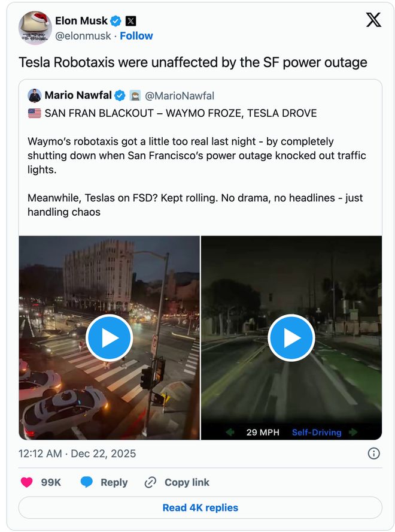This screenshot has height=532, width=395.
Task: Click the info icon beside the timestamp
Action: point(373,453)
